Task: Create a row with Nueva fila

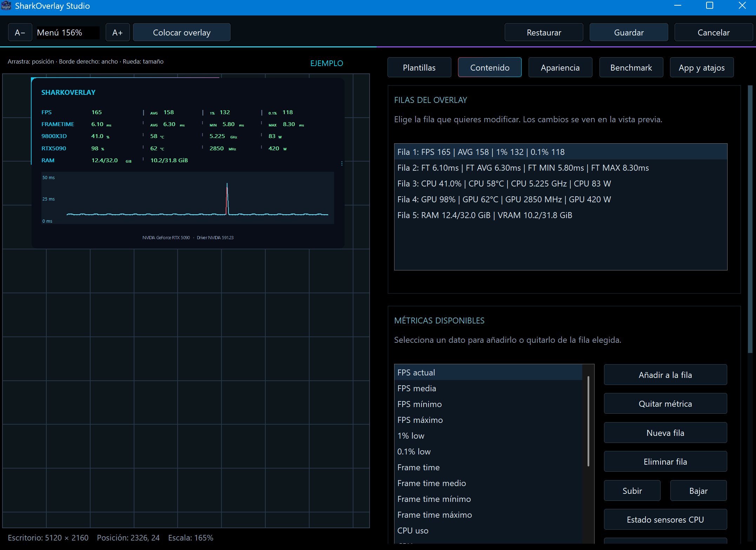Action: [x=665, y=433]
